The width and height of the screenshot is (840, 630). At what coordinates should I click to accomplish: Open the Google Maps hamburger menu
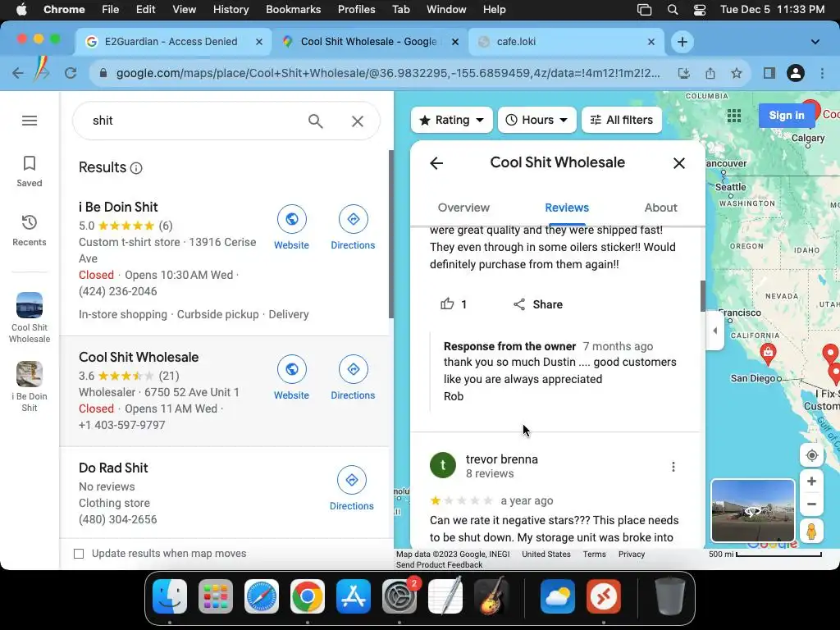(x=30, y=121)
